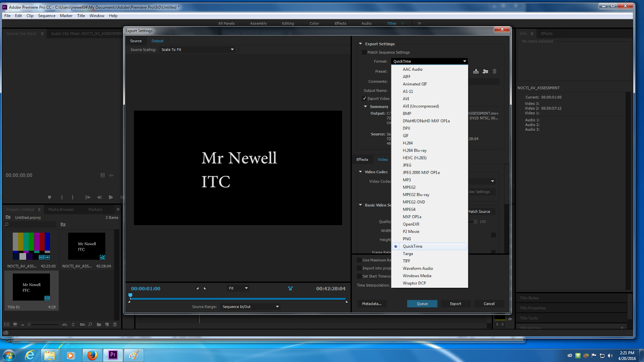Click the blue playhead on export timeline
The width and height of the screenshot is (644, 362).
tap(130, 296)
